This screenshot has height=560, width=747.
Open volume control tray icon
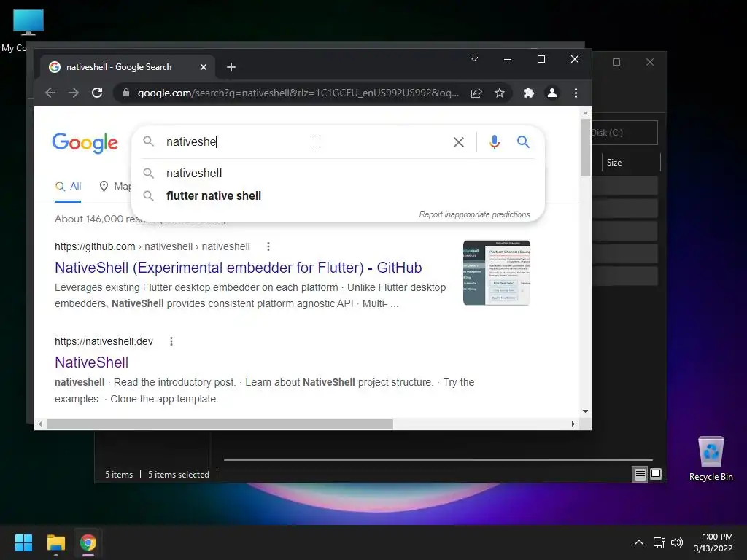click(677, 542)
